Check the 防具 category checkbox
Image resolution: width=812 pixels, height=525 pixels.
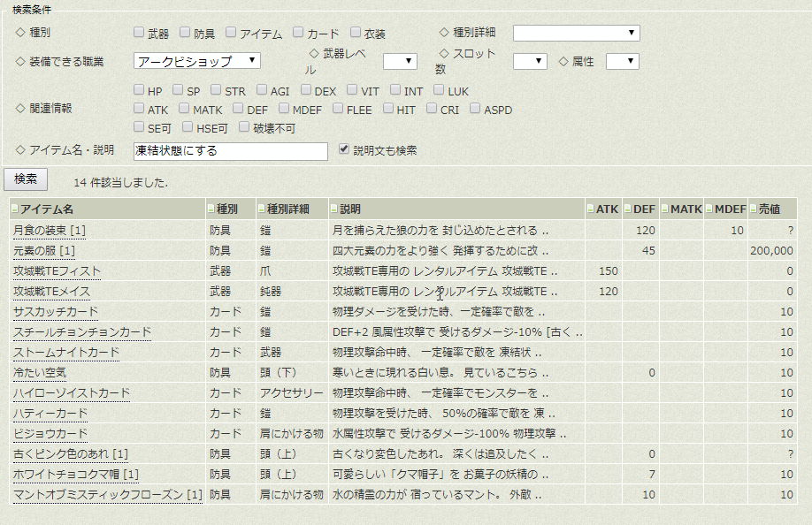(x=185, y=33)
